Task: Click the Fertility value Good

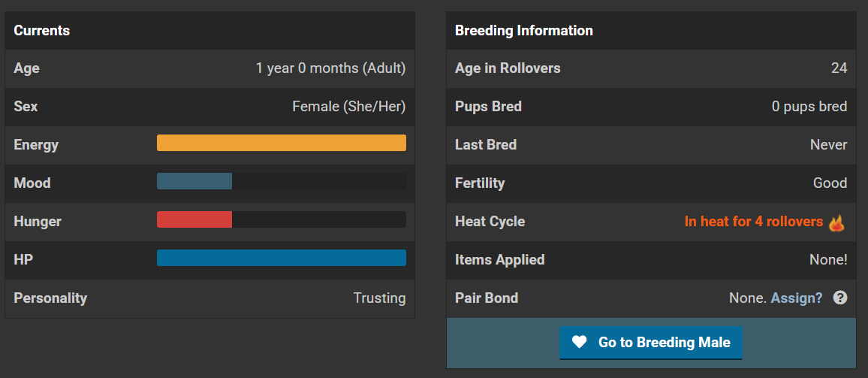Action: pyautogui.click(x=830, y=183)
